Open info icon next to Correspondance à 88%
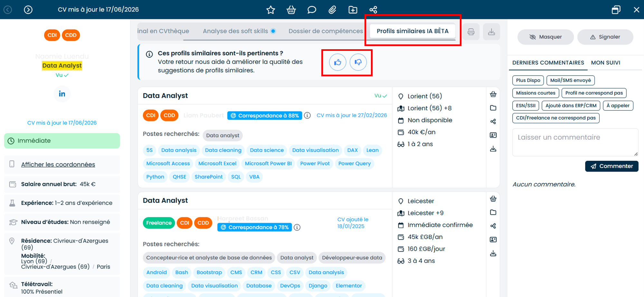644x297 pixels. pyautogui.click(x=307, y=116)
